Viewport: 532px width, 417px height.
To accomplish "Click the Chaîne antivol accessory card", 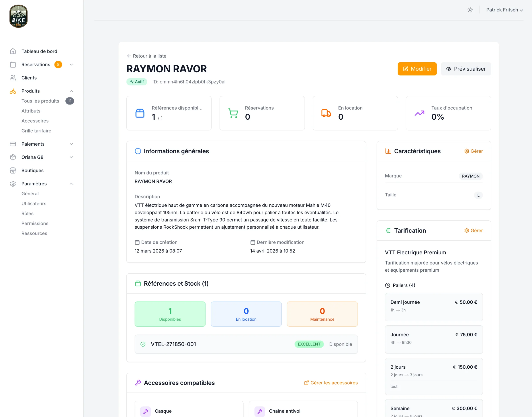I will 303,409.
